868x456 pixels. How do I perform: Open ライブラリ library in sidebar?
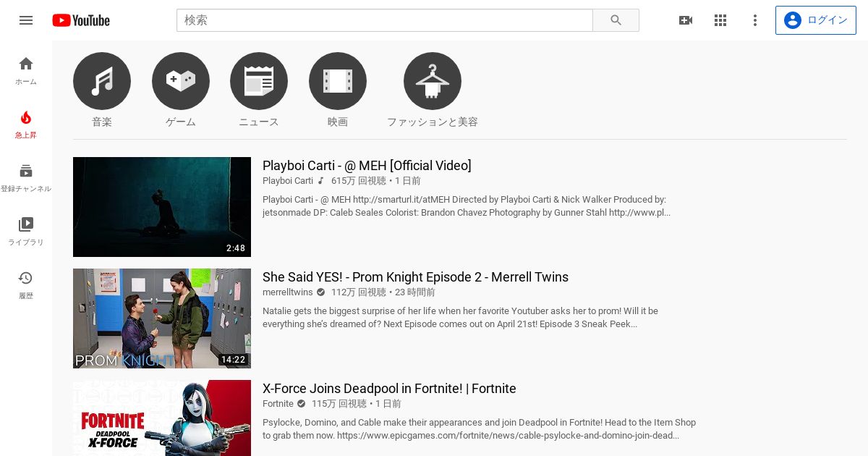click(x=26, y=232)
